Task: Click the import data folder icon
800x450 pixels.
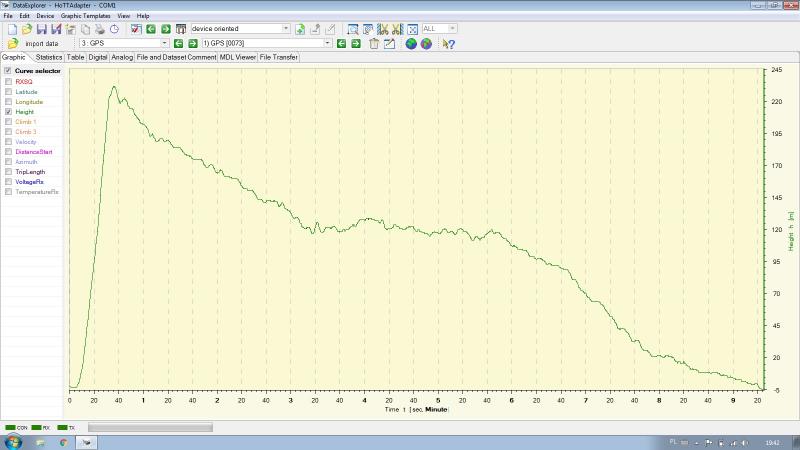Action: point(13,44)
